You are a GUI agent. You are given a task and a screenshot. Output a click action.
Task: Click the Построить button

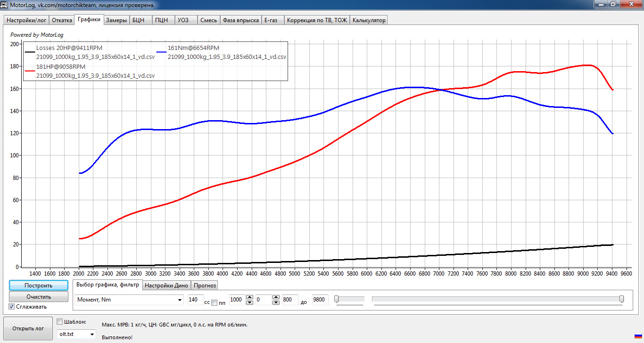(x=38, y=286)
